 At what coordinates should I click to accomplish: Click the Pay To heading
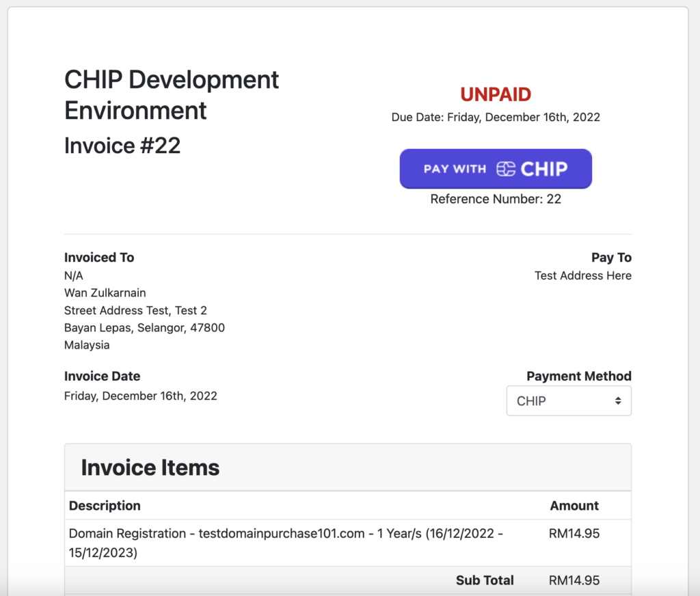611,258
